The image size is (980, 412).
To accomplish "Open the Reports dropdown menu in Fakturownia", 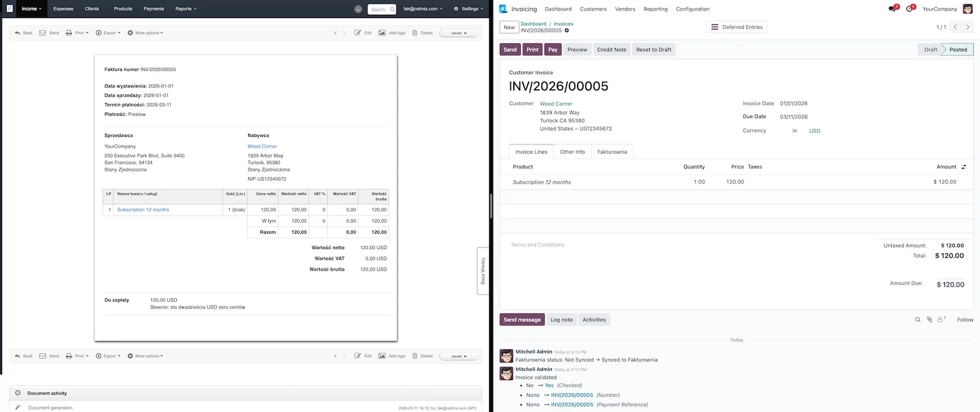I will pos(186,9).
